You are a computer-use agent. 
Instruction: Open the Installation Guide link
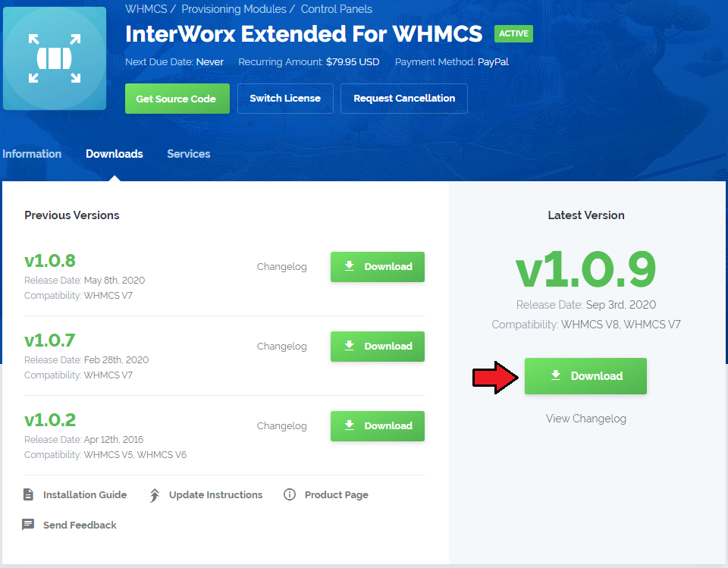coord(85,494)
